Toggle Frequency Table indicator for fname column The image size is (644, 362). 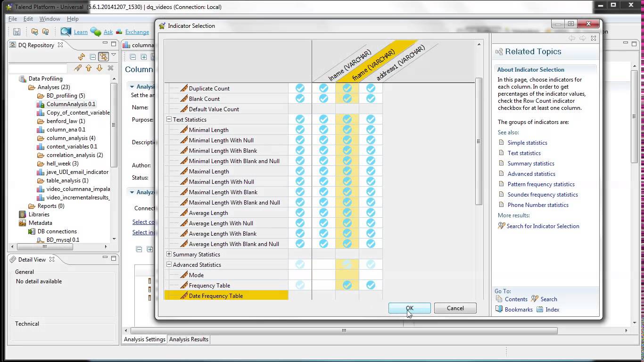pyautogui.click(x=347, y=285)
